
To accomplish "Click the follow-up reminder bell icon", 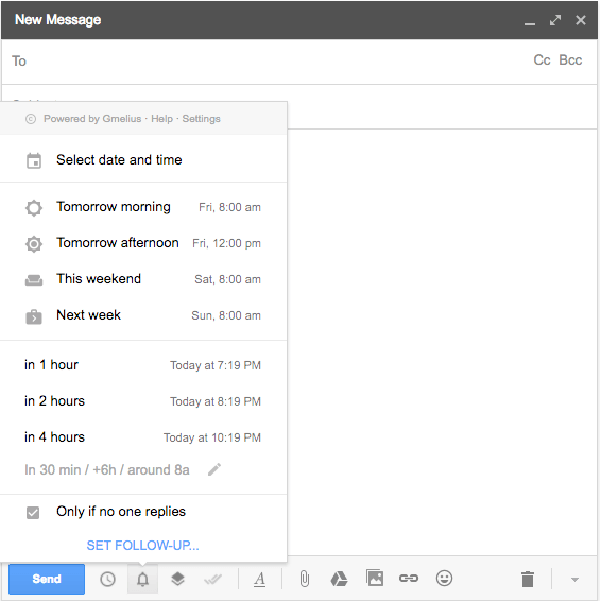I will pyautogui.click(x=143, y=579).
